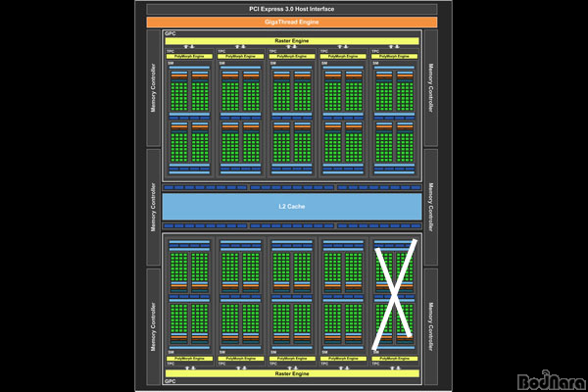Screen dimensions: 588x392
Task: Select the Raster Engine bar in upper GPC
Action: pyautogui.click(x=292, y=41)
